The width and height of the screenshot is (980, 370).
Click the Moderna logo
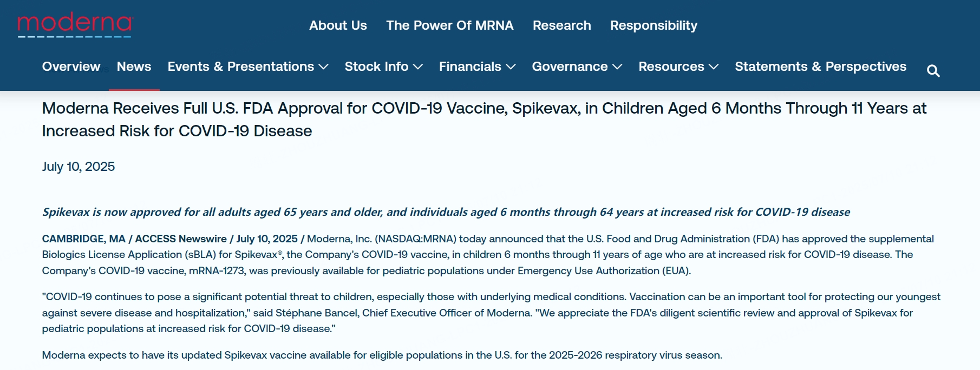pyautogui.click(x=75, y=25)
